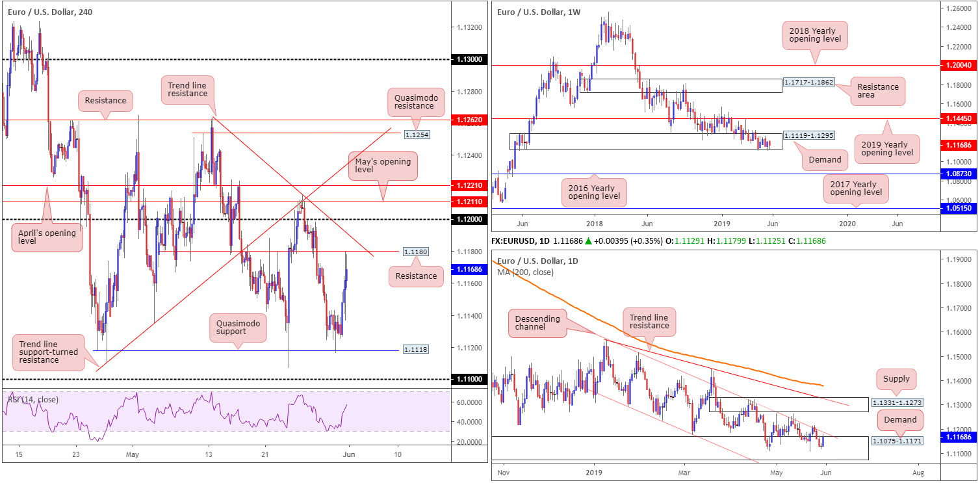Click the '2020' date on weekly axis

[x=848, y=222]
